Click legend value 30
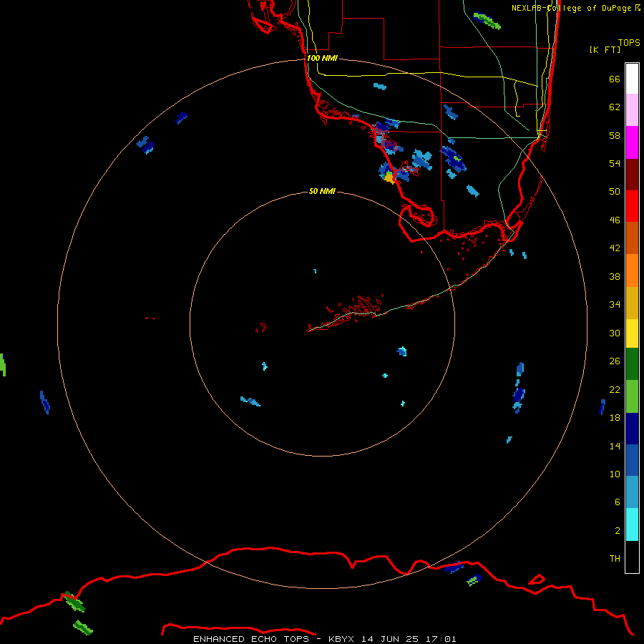 615,333
